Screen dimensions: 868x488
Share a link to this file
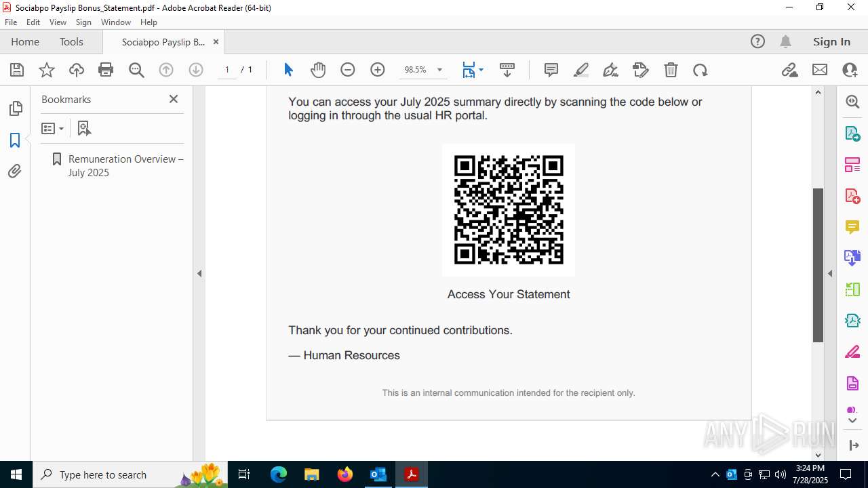tap(789, 70)
